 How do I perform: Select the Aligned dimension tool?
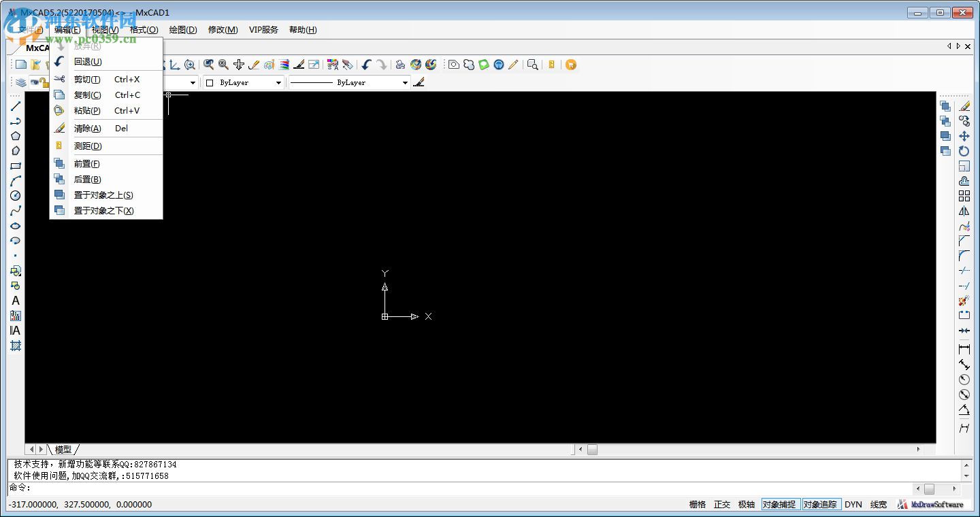pos(964,365)
